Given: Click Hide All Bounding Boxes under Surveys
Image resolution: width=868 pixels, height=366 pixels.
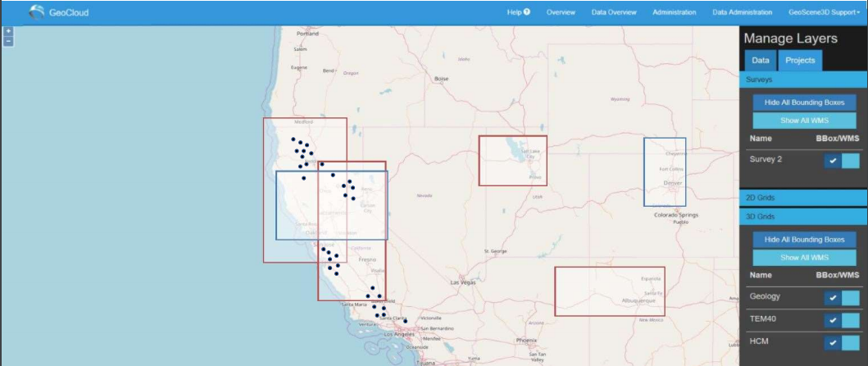Looking at the screenshot, I should pyautogui.click(x=804, y=103).
